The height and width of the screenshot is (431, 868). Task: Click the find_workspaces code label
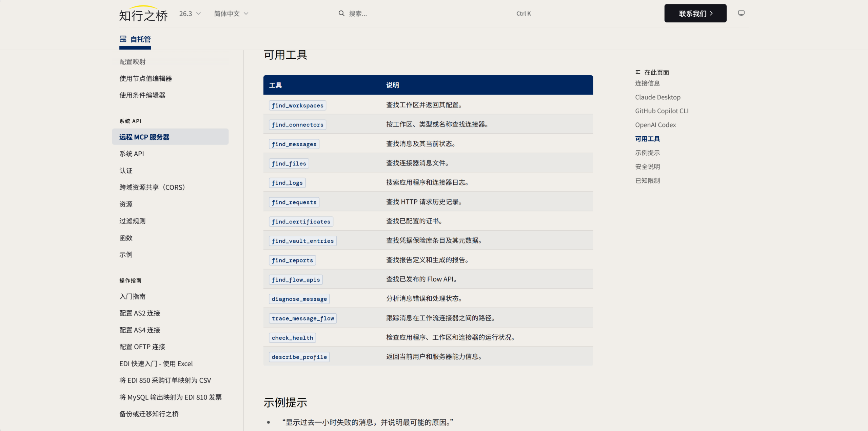pyautogui.click(x=297, y=105)
